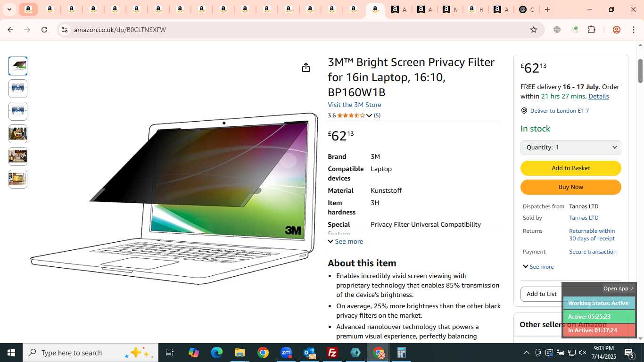Launch Zoom from the taskbar
Image resolution: width=644 pixels, height=362 pixels.
pos(286,353)
